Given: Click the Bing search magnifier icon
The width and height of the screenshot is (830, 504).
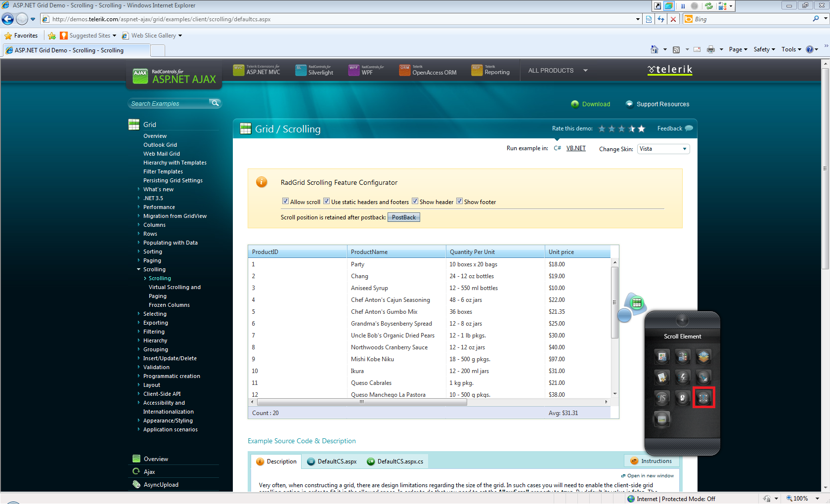Looking at the screenshot, I should [816, 19].
